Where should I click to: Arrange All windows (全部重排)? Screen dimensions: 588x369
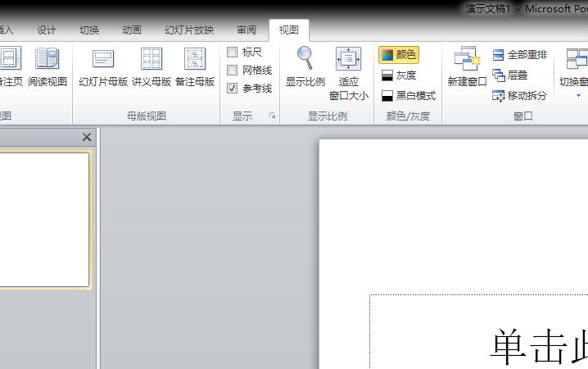(520, 55)
